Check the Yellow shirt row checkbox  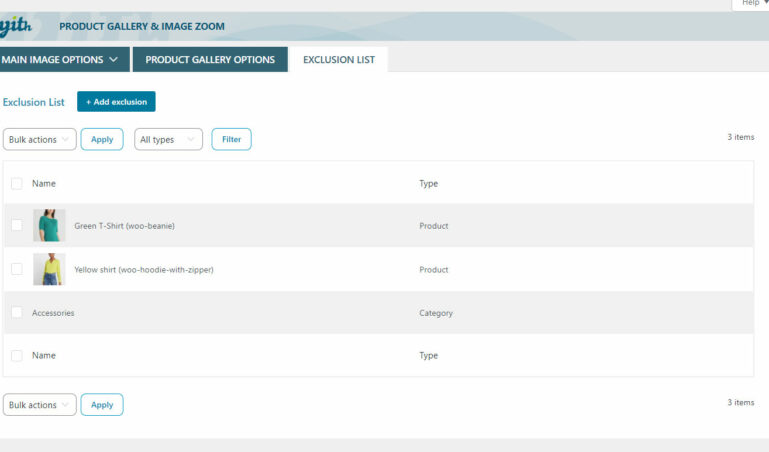tap(17, 270)
